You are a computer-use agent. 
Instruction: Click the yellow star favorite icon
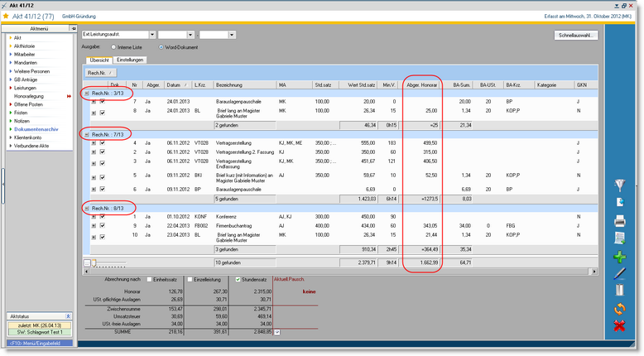[6, 16]
